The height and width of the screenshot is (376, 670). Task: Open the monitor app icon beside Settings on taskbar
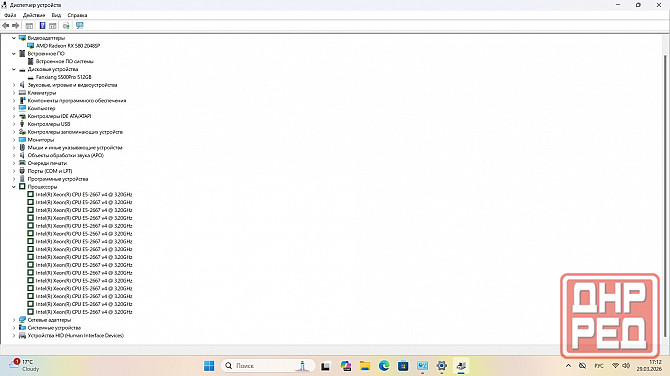point(422,366)
